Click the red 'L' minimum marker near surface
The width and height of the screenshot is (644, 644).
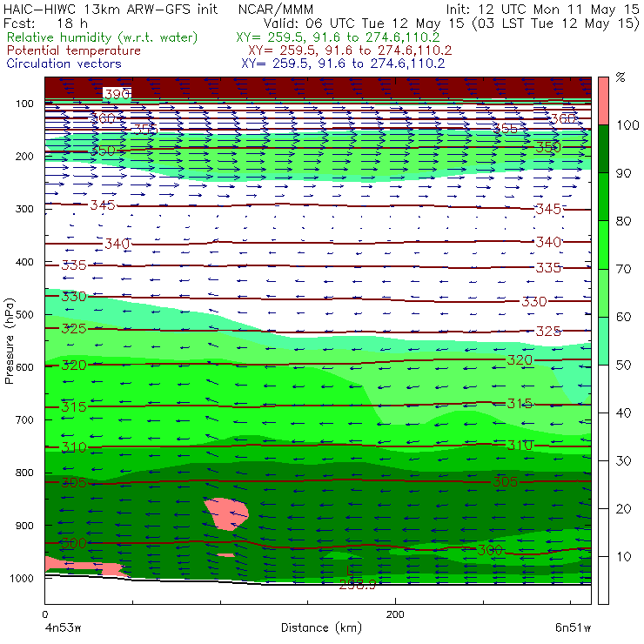click(x=348, y=571)
